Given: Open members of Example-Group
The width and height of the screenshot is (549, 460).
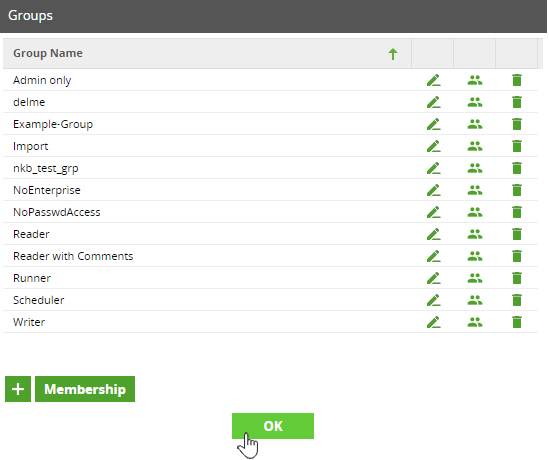Looking at the screenshot, I should coord(475,124).
